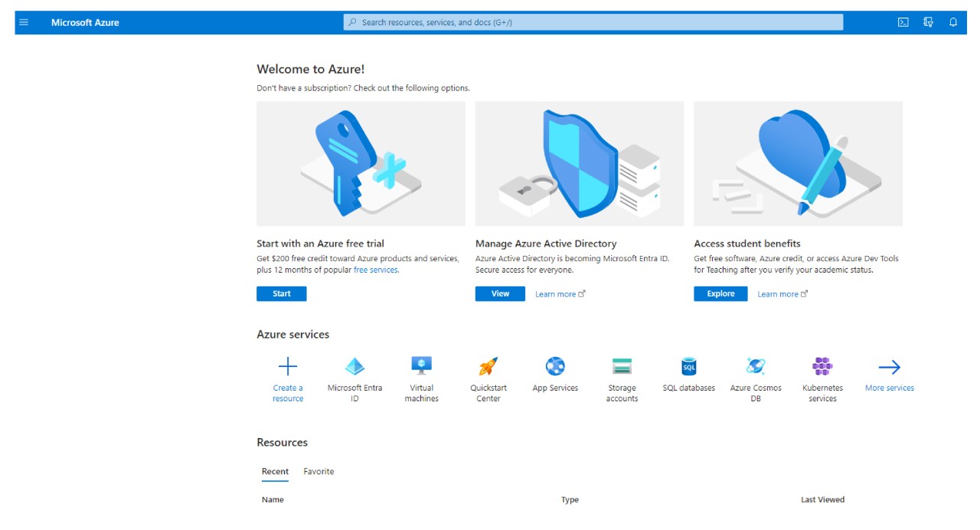Launch Cloud Shell from the top bar
This screenshot has width=980, height=530.
903,22
